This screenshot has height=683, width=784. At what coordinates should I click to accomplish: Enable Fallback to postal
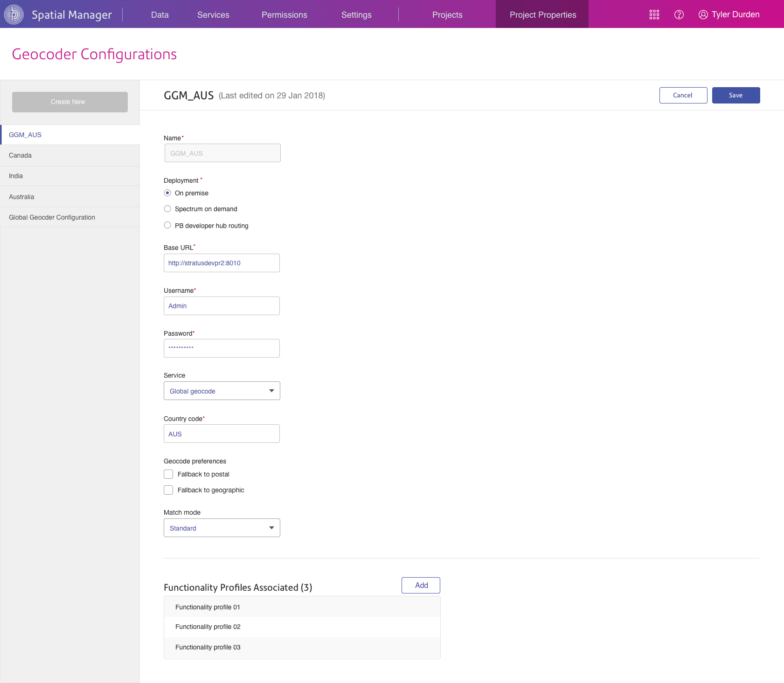click(x=168, y=474)
